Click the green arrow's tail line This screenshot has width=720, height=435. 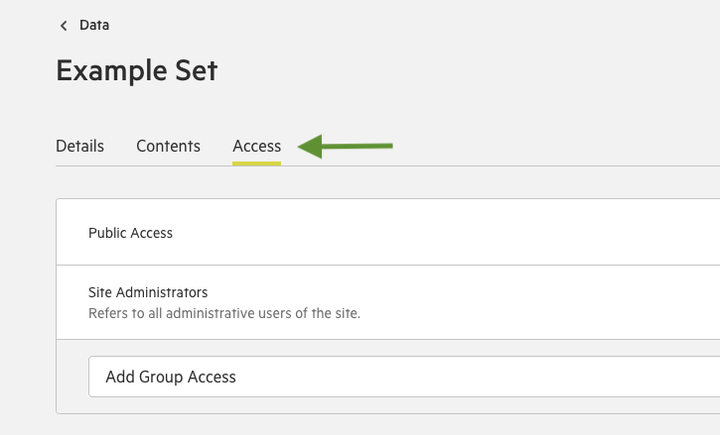[x=357, y=146]
